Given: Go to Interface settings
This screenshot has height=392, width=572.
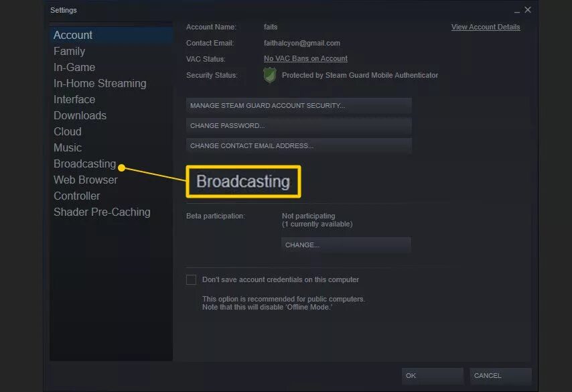Looking at the screenshot, I should (x=74, y=99).
